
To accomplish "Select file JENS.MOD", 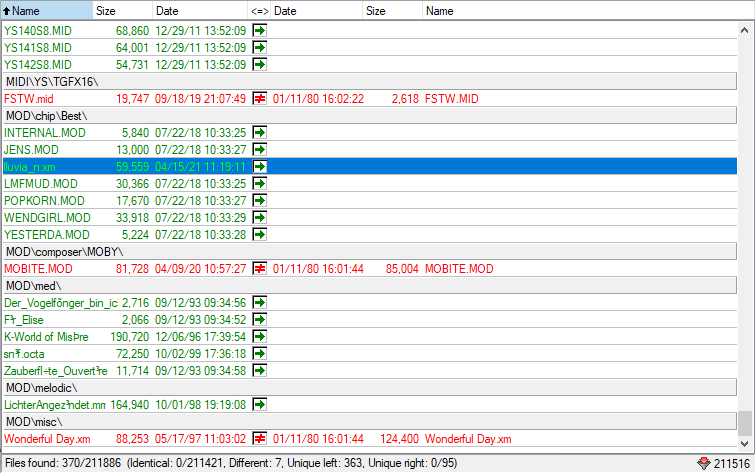I will click(31, 150).
